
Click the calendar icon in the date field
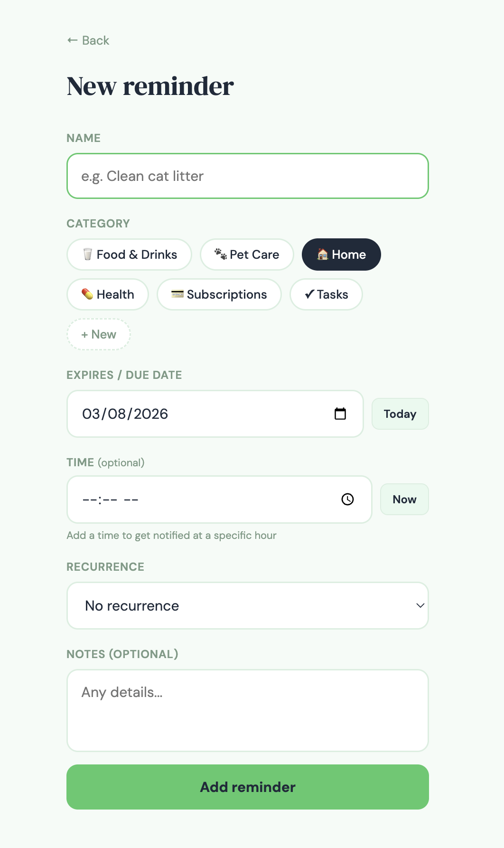point(341,414)
